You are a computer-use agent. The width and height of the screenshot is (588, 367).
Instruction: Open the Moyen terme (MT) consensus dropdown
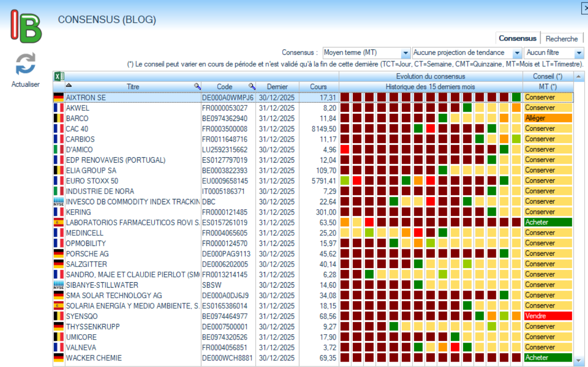point(405,53)
